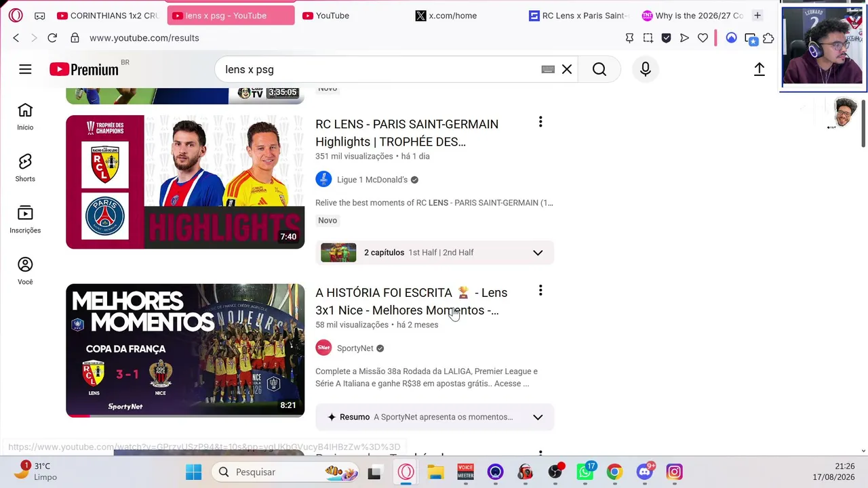View site security lock info

pos(75,38)
